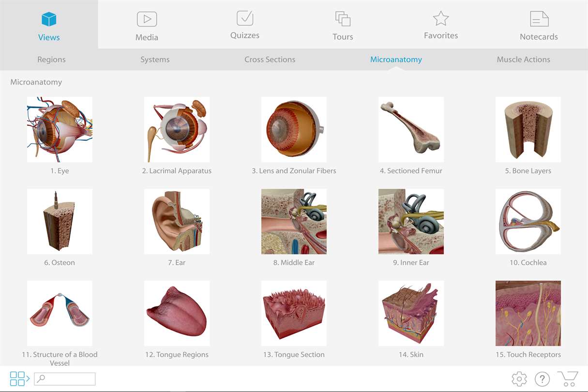Click the '9. Inner Ear' caption
This screenshot has height=392, width=588.
(x=411, y=263)
